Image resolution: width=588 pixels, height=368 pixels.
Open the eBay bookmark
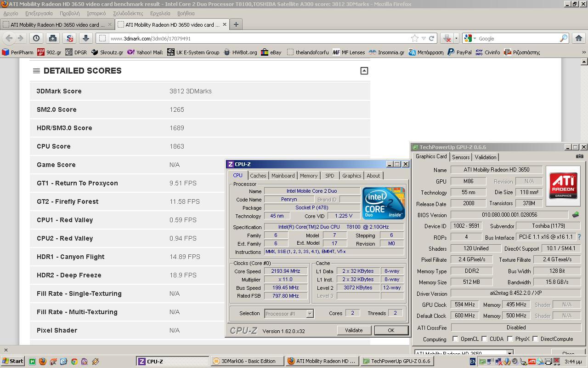271,52
